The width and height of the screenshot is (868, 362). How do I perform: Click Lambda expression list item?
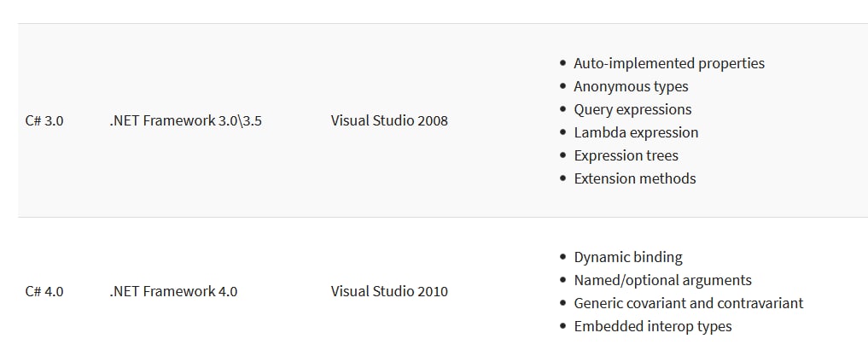point(636,133)
